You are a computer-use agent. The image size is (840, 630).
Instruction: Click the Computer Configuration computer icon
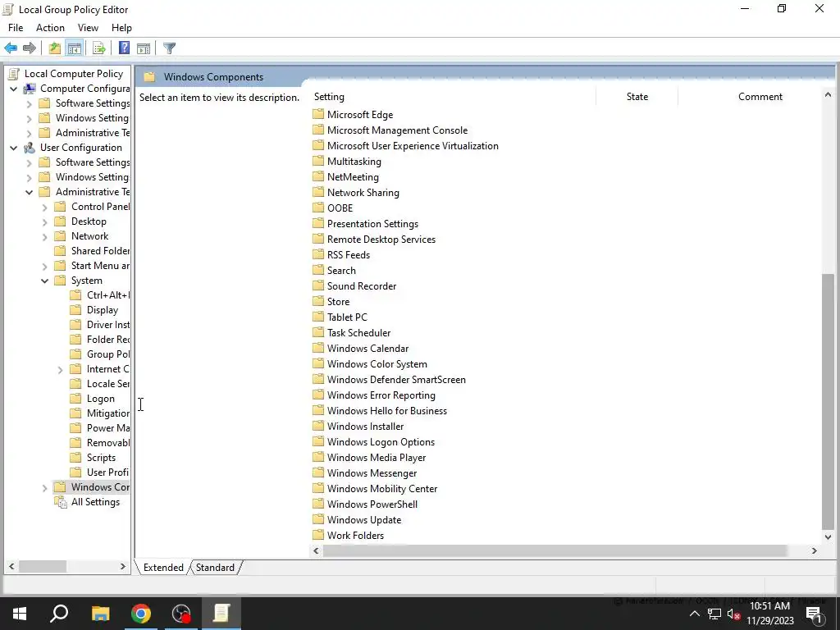click(30, 89)
